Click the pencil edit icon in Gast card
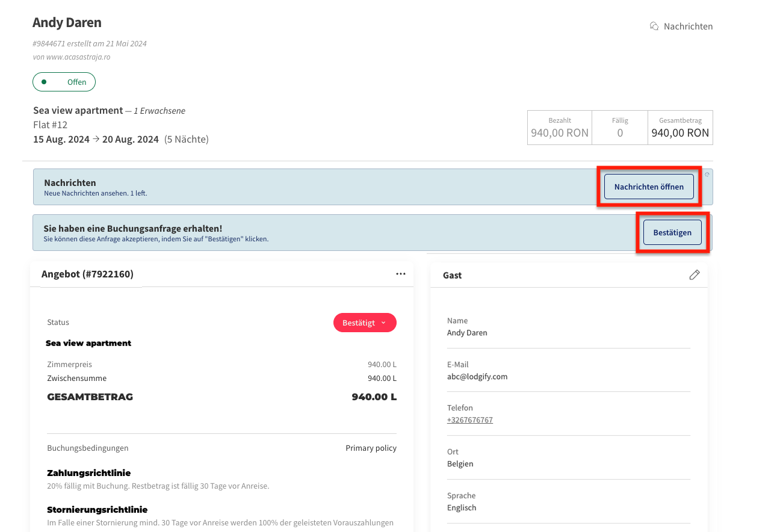Image resolution: width=783 pixels, height=532 pixels. [695, 275]
